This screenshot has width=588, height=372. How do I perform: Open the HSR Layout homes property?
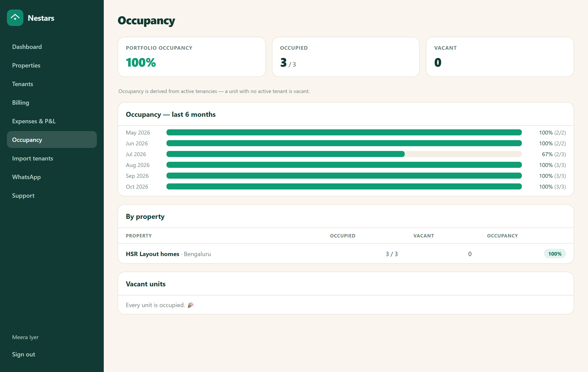tap(153, 254)
